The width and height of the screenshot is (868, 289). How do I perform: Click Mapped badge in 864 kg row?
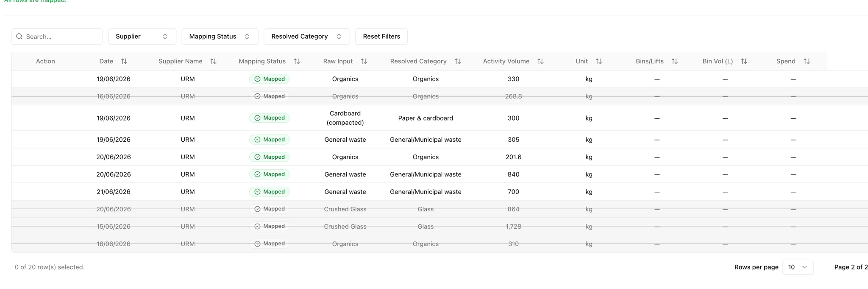pos(270,209)
